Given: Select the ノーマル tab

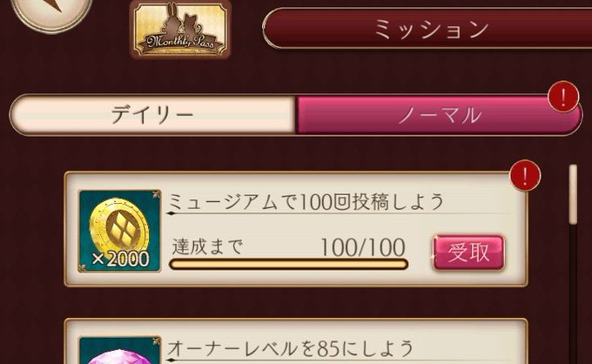Looking at the screenshot, I should pyautogui.click(x=439, y=115).
